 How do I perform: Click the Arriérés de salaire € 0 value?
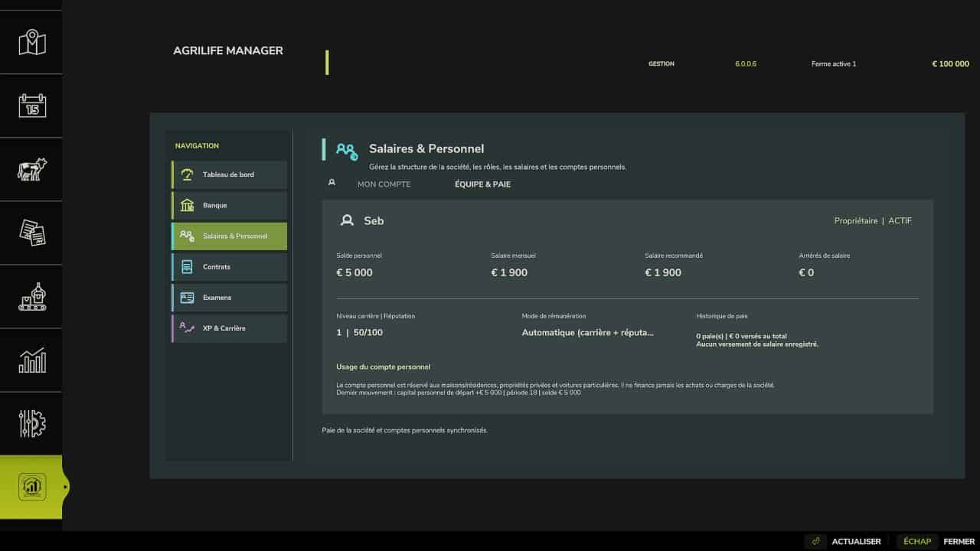click(806, 272)
